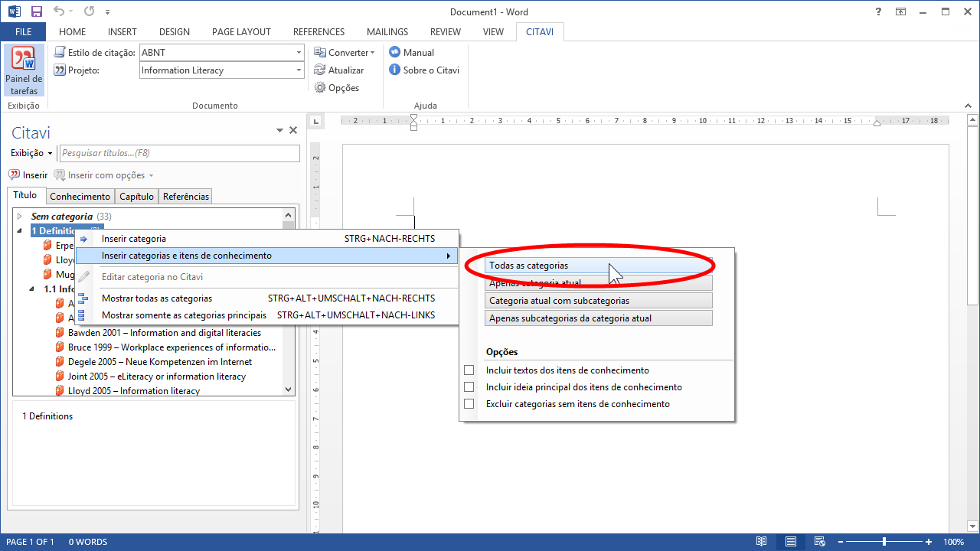Switch to the PAGE LAYOUT ribbon tab
980x551 pixels.
pyautogui.click(x=241, y=32)
